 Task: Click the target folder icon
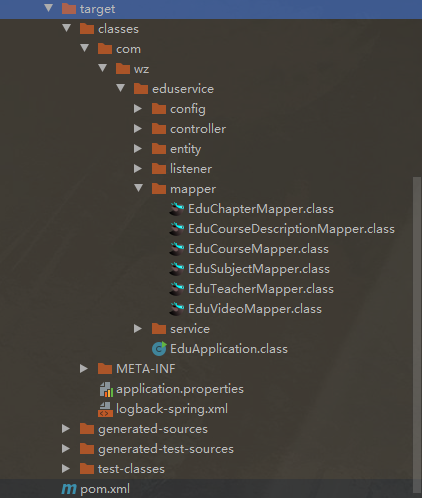point(69,8)
